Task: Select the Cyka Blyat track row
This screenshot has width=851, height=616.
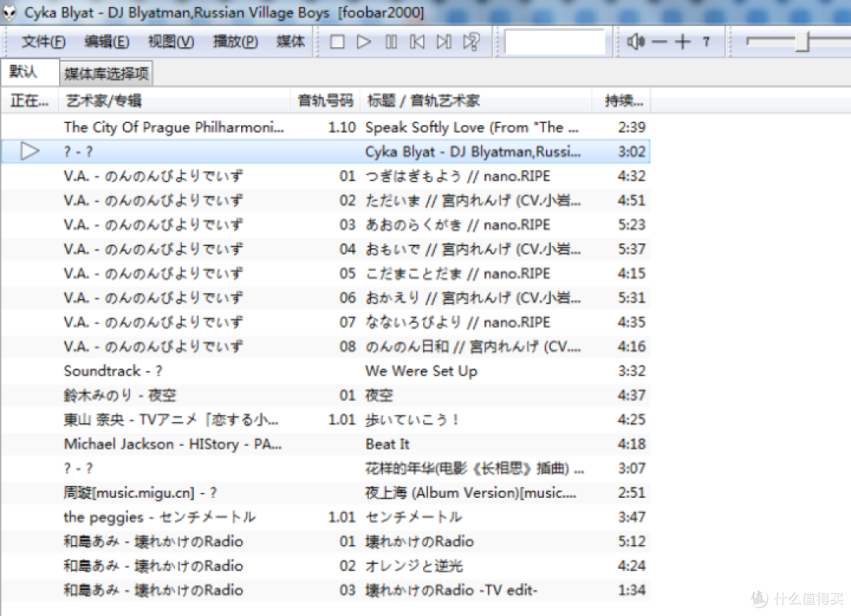Action: [325, 151]
